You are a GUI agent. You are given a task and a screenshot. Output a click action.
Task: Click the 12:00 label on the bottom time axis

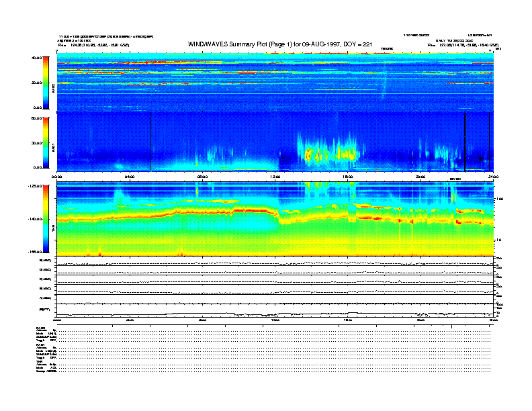(x=275, y=320)
